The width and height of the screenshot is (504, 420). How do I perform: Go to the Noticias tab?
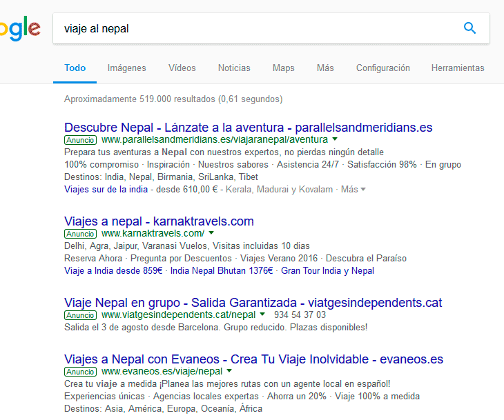(x=234, y=68)
